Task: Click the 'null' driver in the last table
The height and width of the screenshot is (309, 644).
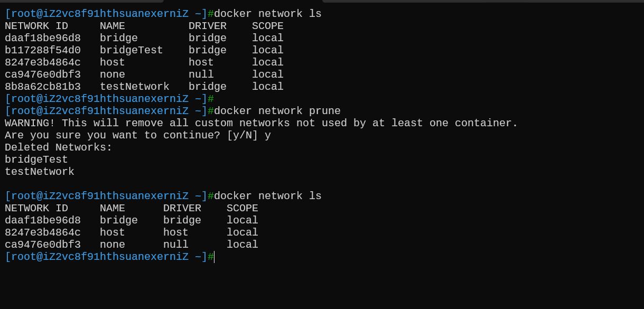Action: click(176, 245)
